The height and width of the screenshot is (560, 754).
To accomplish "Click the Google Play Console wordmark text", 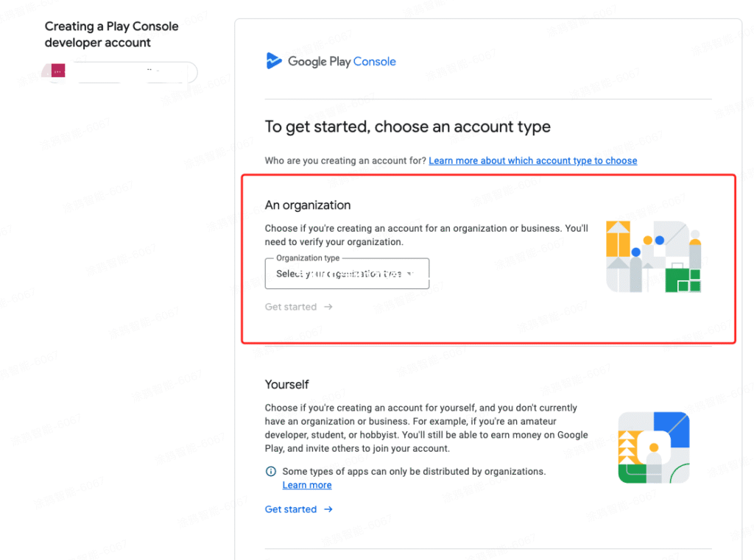I will pos(342,62).
